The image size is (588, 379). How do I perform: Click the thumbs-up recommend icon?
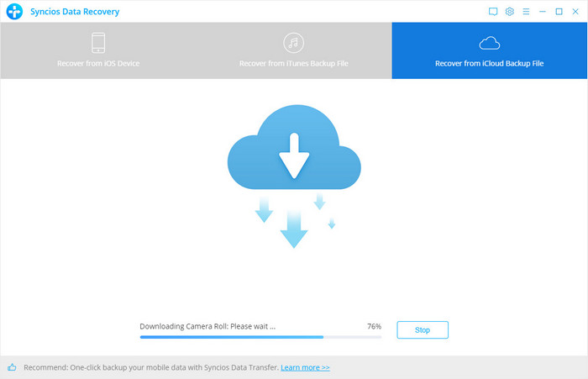point(12,367)
